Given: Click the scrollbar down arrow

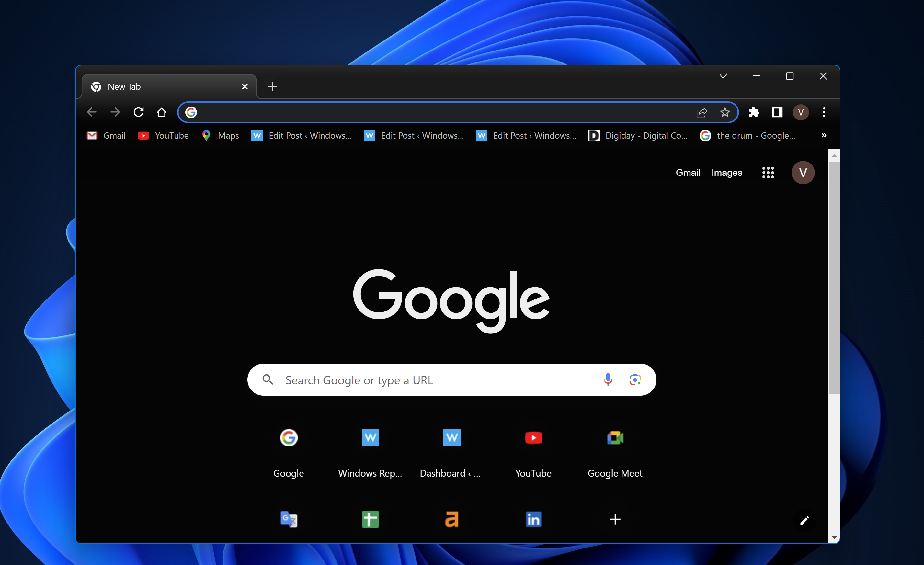Looking at the screenshot, I should pyautogui.click(x=834, y=537).
